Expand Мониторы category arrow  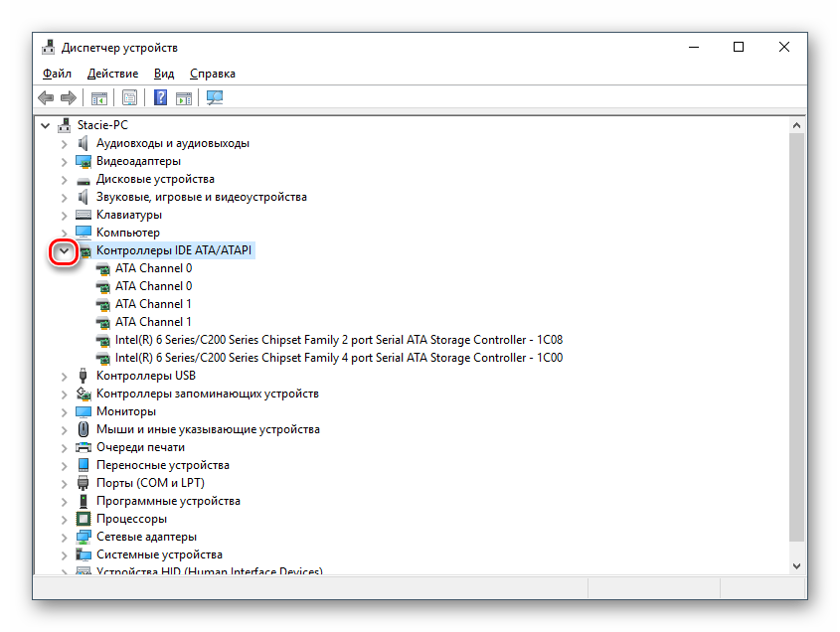coord(65,412)
